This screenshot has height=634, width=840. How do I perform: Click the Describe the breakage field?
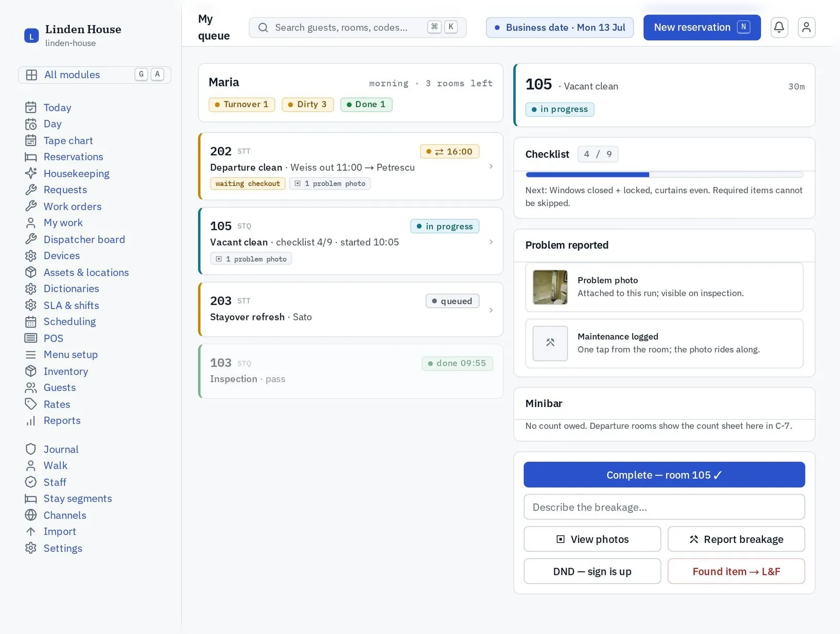[664, 507]
